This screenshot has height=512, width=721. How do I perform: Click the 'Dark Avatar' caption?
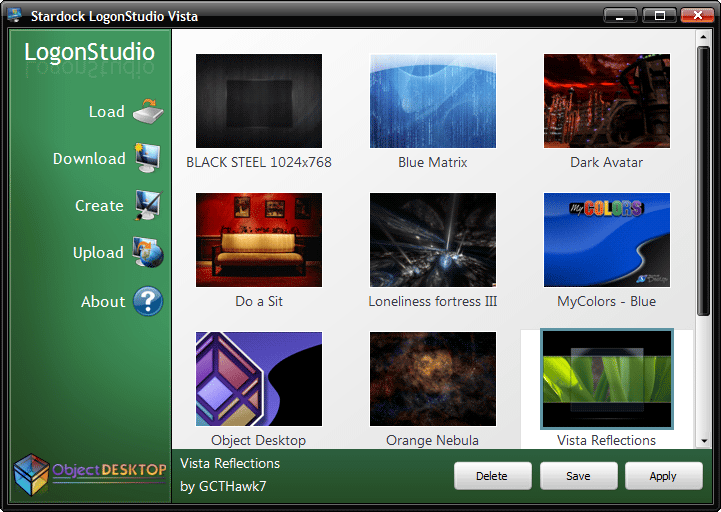click(x=607, y=162)
